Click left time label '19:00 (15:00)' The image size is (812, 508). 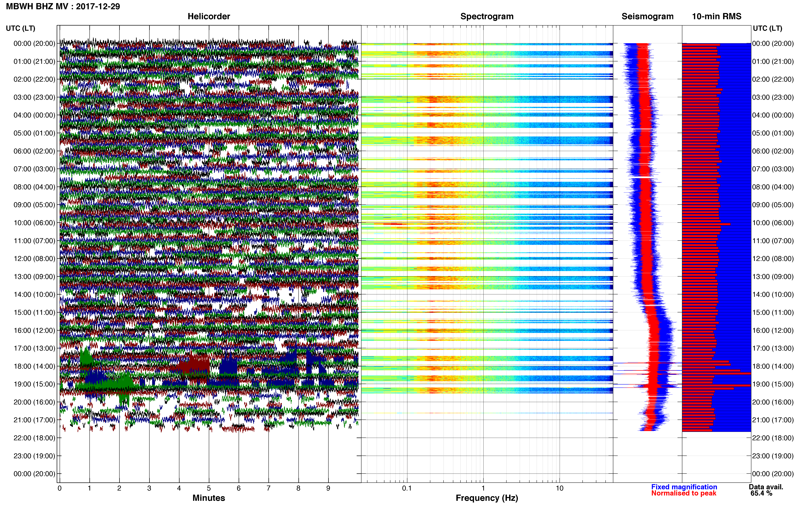34,384
